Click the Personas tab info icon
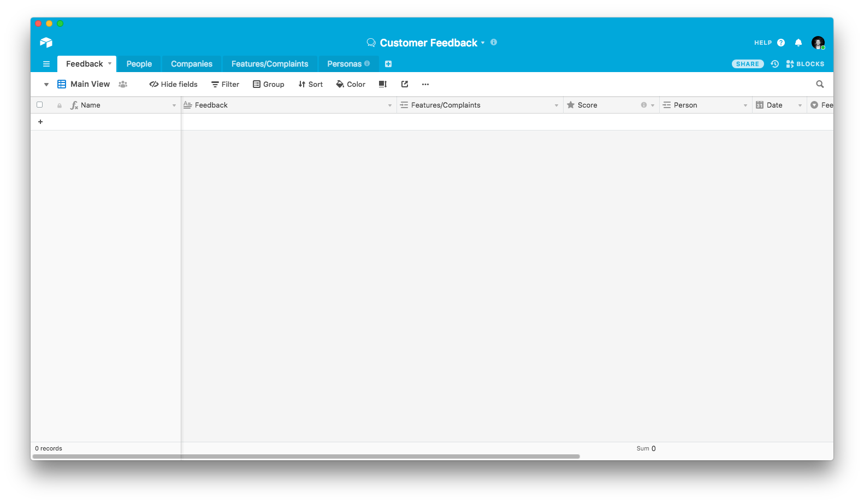The width and height of the screenshot is (864, 504). (367, 63)
